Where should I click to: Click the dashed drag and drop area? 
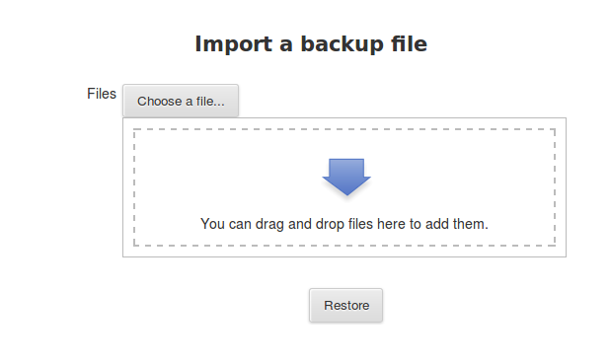tap(344, 187)
